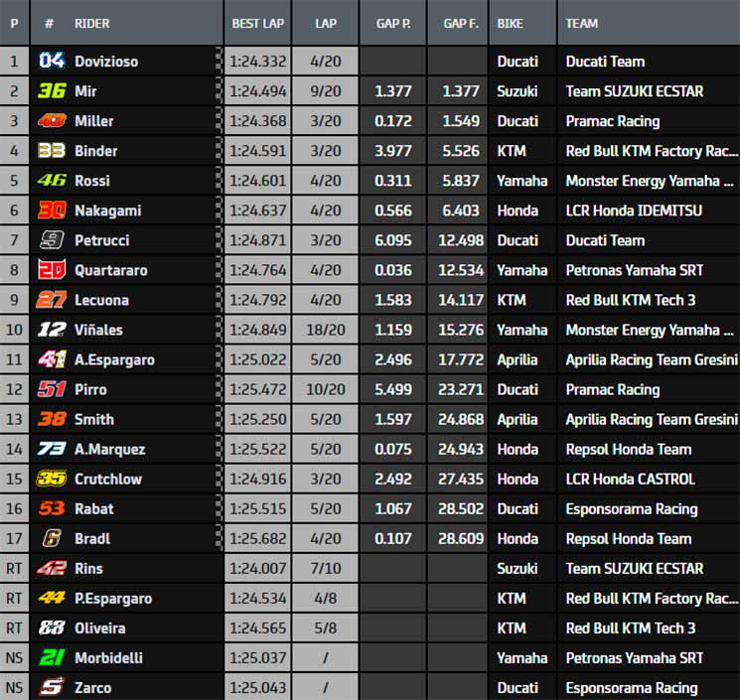Click the GAP F. column header

(x=461, y=24)
